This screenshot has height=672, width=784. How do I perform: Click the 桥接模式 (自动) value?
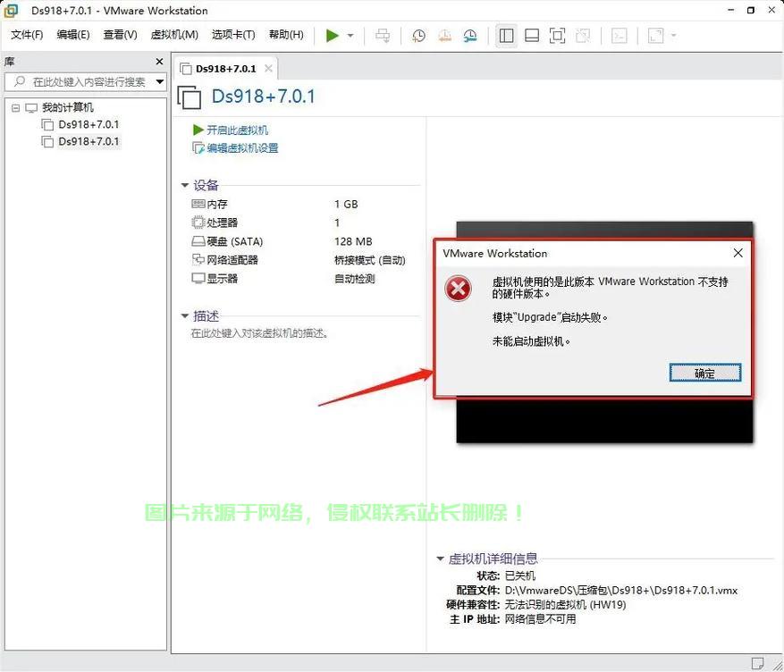tap(369, 260)
